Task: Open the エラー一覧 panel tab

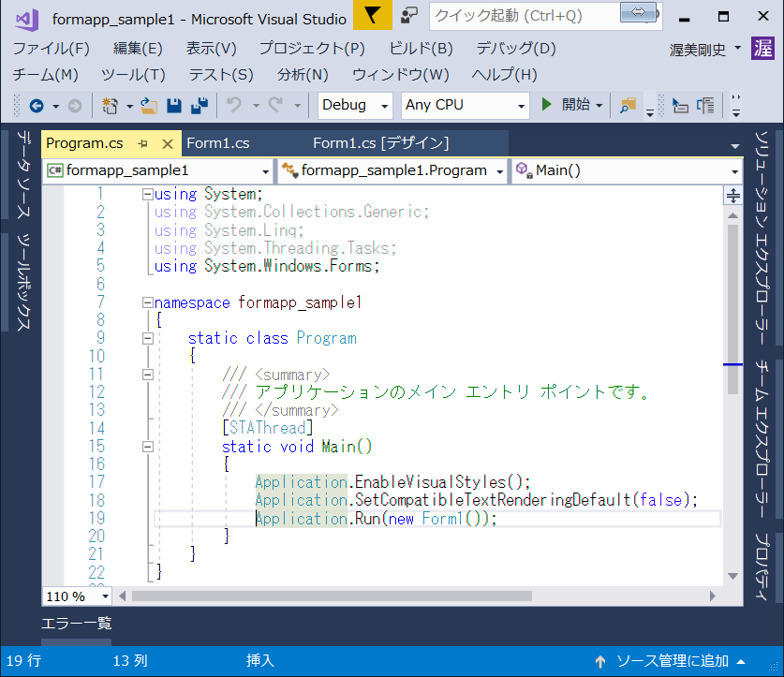Action: point(76,624)
